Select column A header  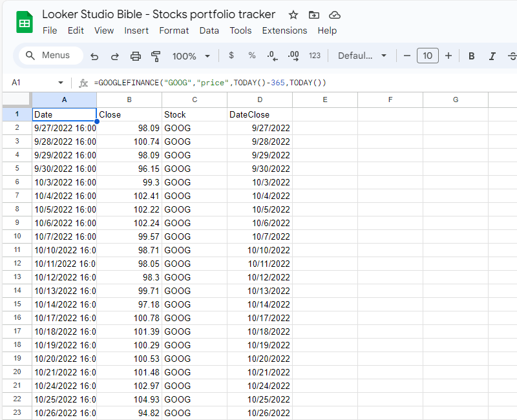click(64, 100)
